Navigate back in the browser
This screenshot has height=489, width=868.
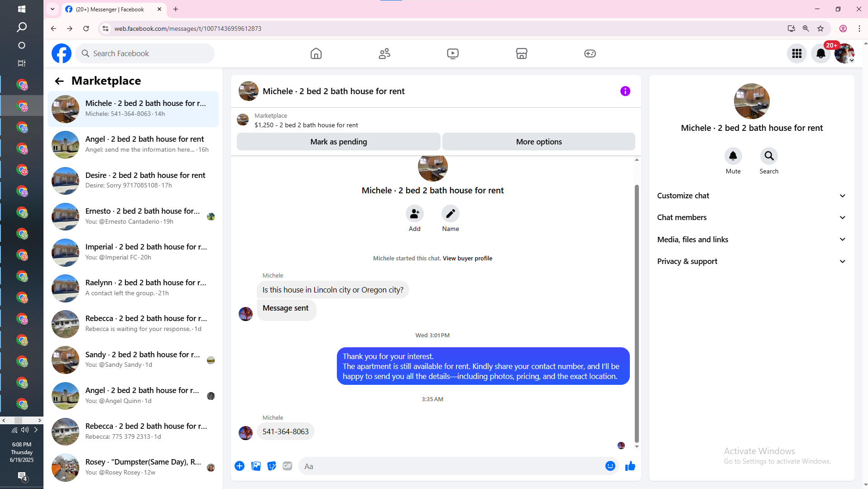pyautogui.click(x=53, y=29)
